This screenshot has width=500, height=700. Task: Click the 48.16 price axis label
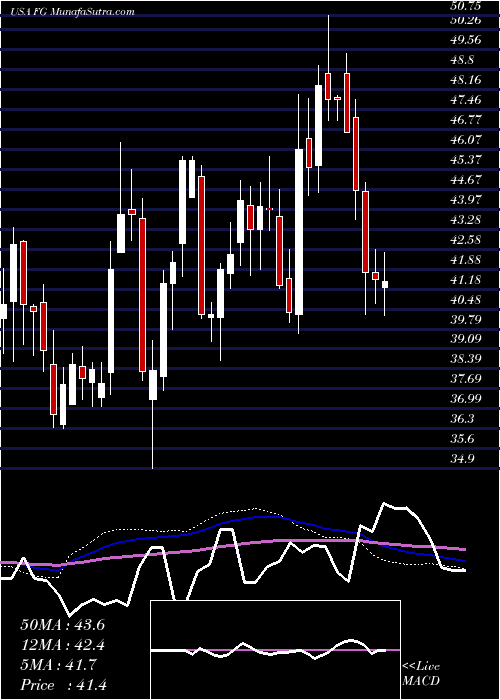[465, 80]
